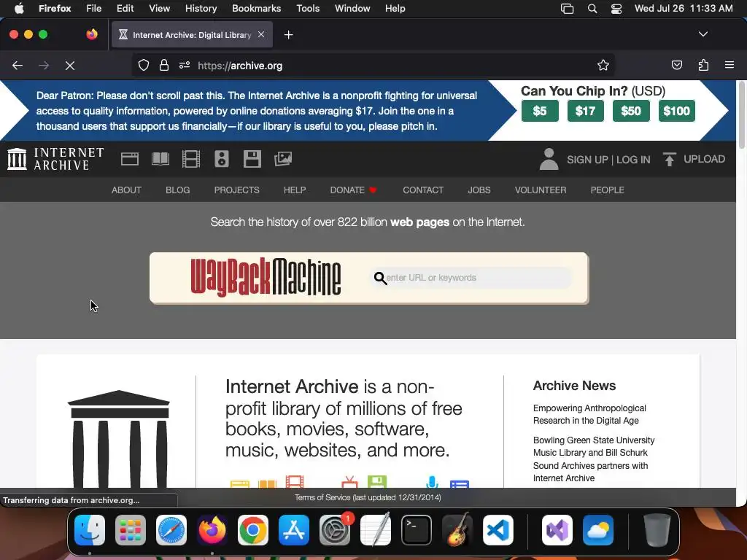Open macOS Control Center in menu bar

click(616, 9)
